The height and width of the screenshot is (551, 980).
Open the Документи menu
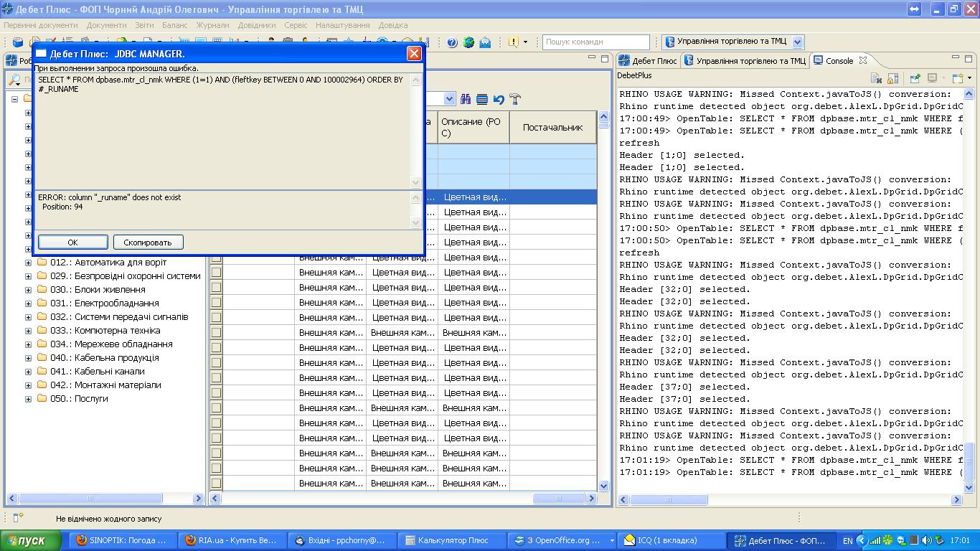point(106,25)
